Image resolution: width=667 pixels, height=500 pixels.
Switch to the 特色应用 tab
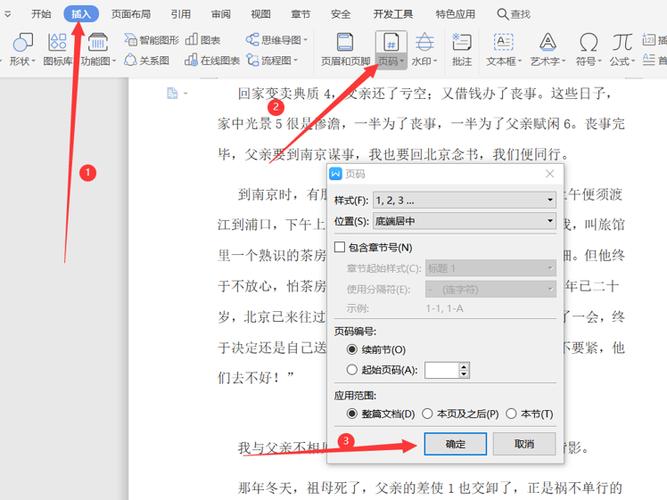point(455,14)
